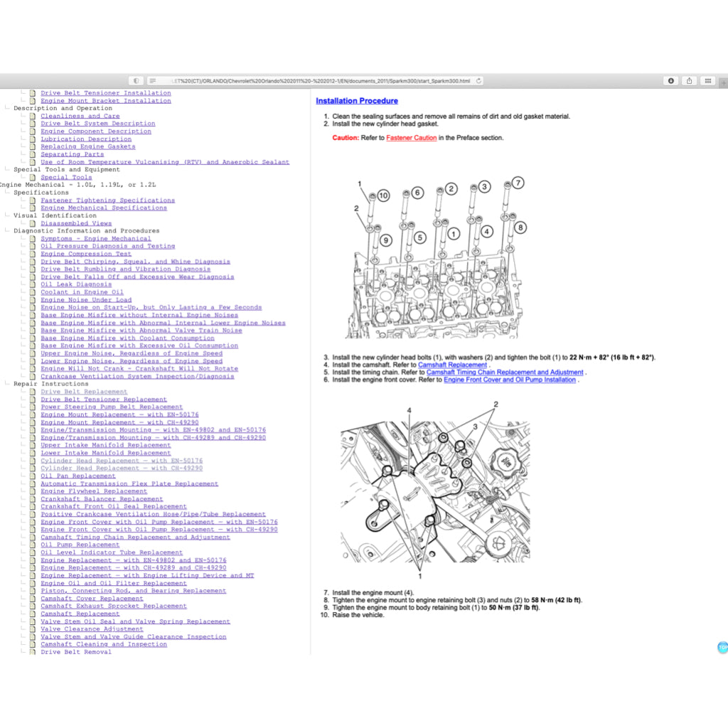Select Disassembled Views in the sidebar tree
This screenshot has width=728, height=728.
click(75, 223)
